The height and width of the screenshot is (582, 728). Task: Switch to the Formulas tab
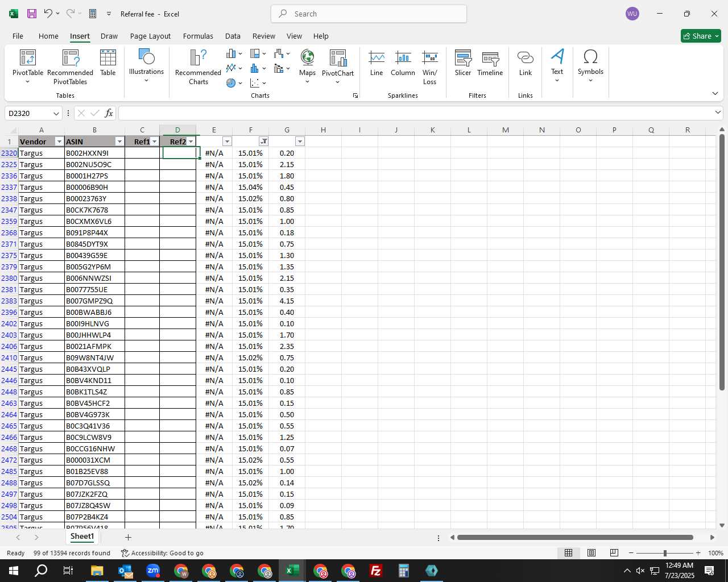click(198, 36)
